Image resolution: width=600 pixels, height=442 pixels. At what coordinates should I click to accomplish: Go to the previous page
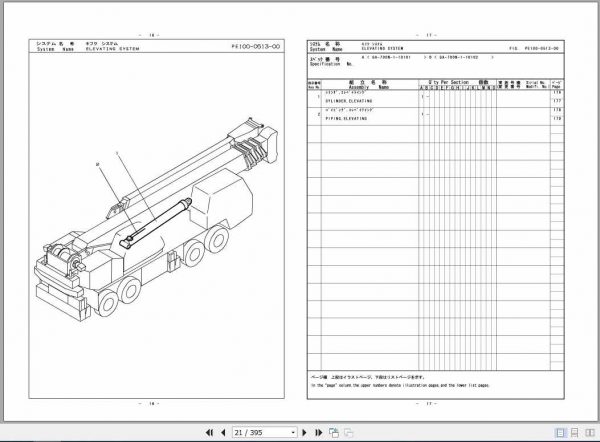[x=223, y=432]
